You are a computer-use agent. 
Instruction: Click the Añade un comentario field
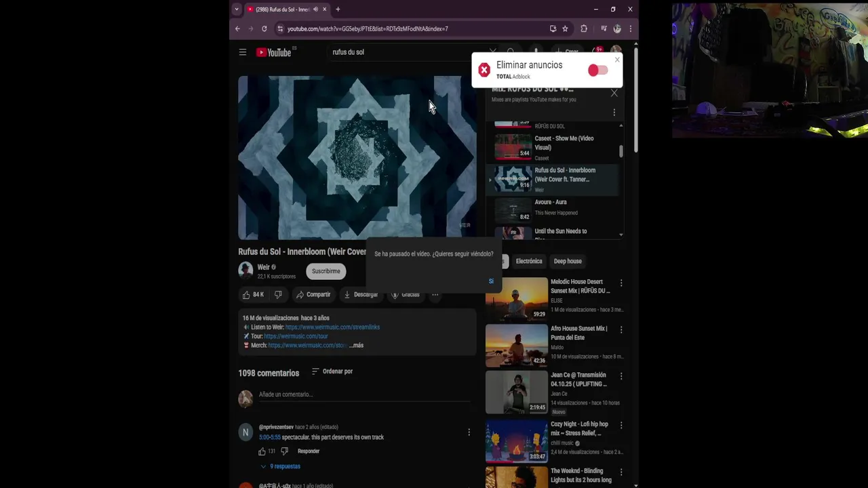pyautogui.click(x=364, y=394)
